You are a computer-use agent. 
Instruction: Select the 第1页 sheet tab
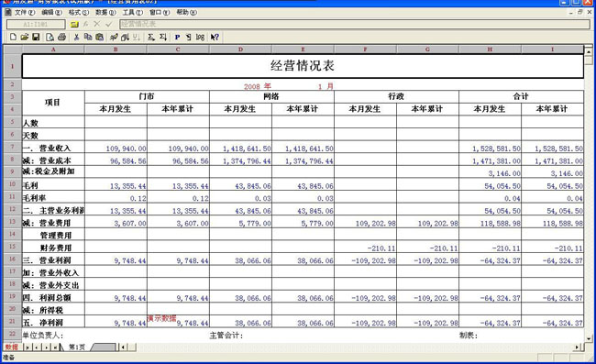point(77,347)
